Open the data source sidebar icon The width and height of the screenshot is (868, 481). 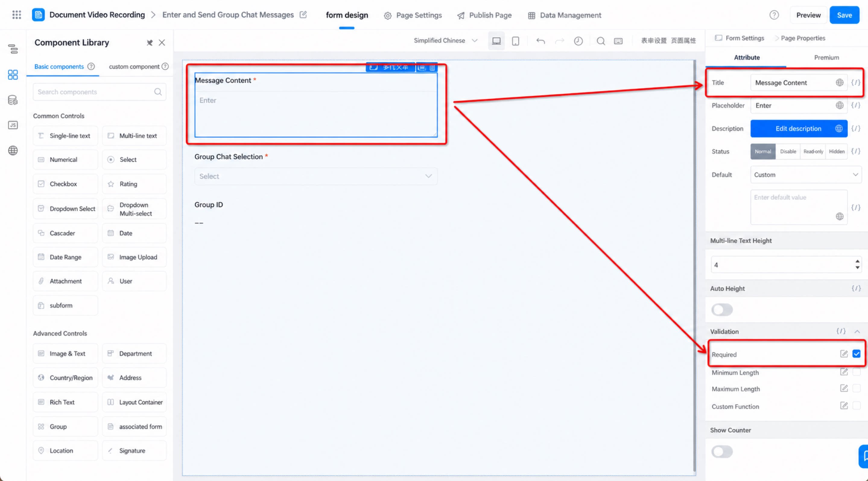pyautogui.click(x=13, y=100)
